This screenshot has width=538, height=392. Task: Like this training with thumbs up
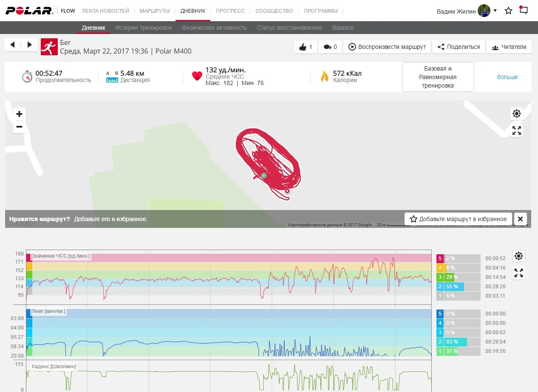click(306, 47)
